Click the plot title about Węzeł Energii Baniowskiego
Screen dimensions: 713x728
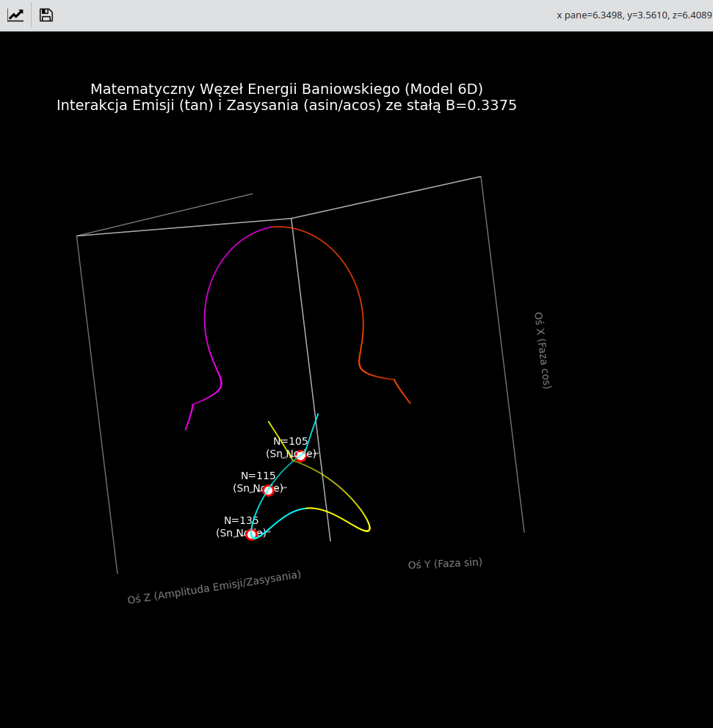286,89
